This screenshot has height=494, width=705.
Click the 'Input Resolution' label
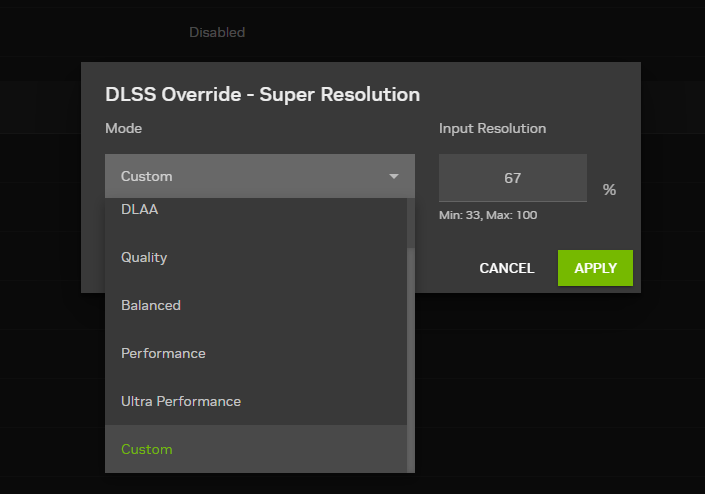[492, 129]
